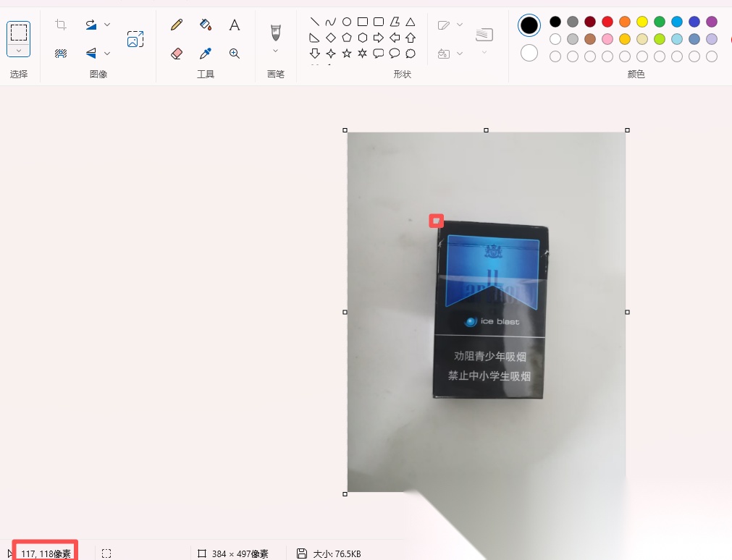Image resolution: width=732 pixels, height=560 pixels.
Task: Open the image creator icon
Action: 135,39
